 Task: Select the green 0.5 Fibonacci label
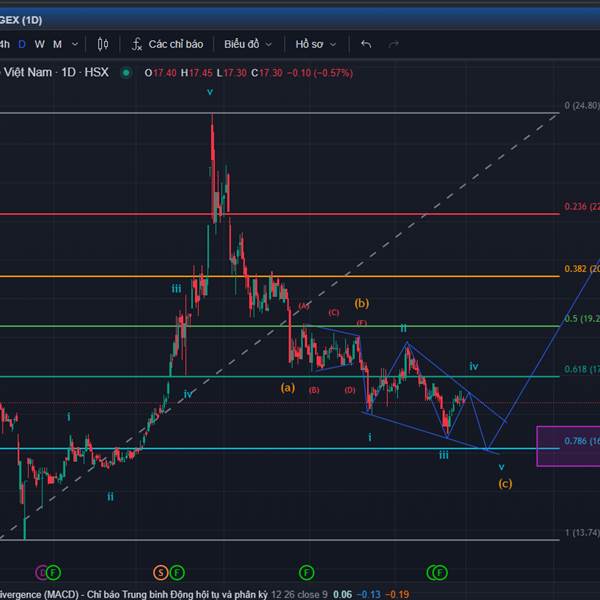click(582, 319)
